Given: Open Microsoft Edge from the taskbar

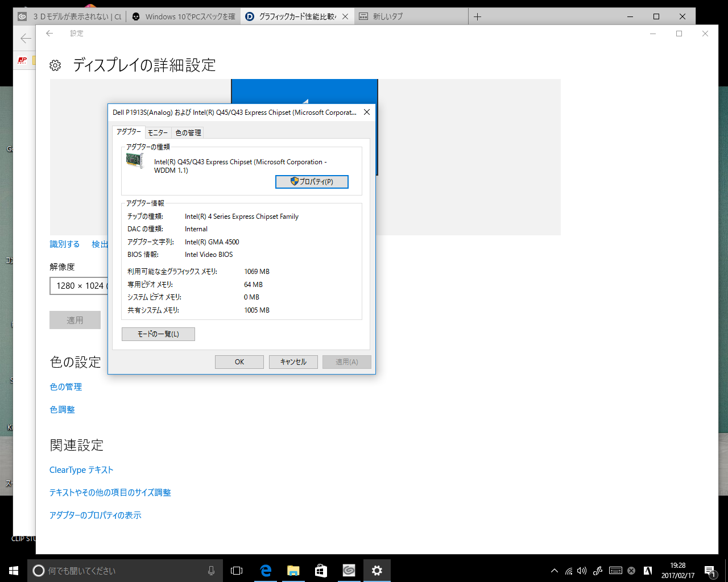Looking at the screenshot, I should pyautogui.click(x=265, y=571).
